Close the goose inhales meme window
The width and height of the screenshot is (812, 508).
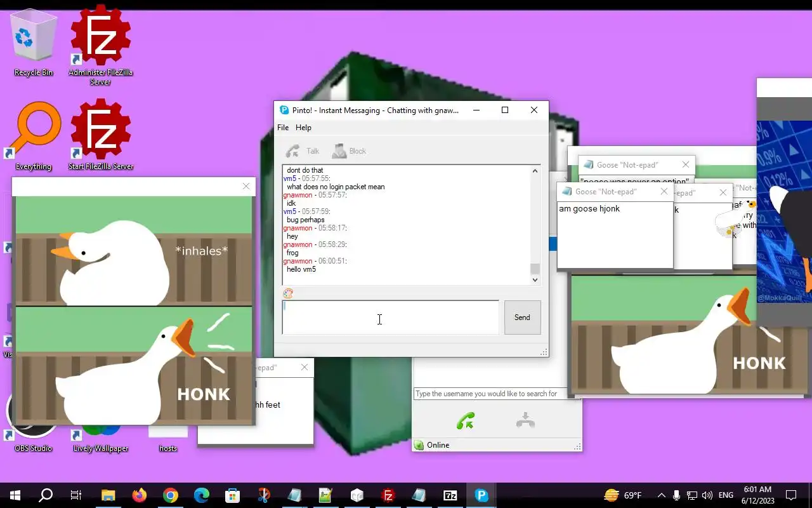246,186
